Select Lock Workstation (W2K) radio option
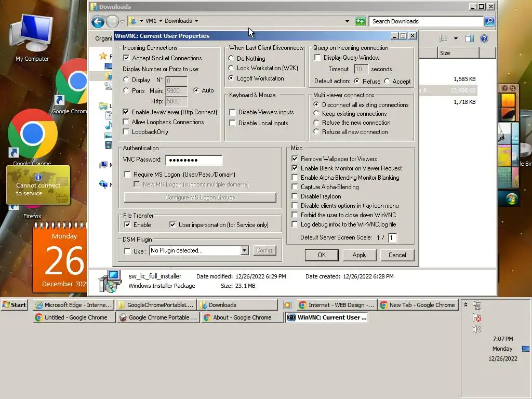Viewport: 532px width, 399px height. coord(231,68)
